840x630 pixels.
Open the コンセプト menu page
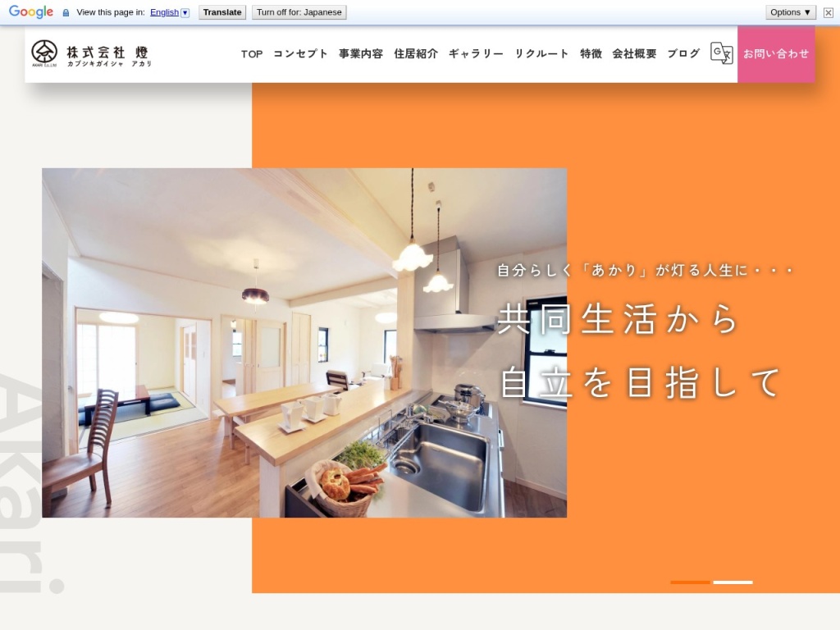[300, 54]
